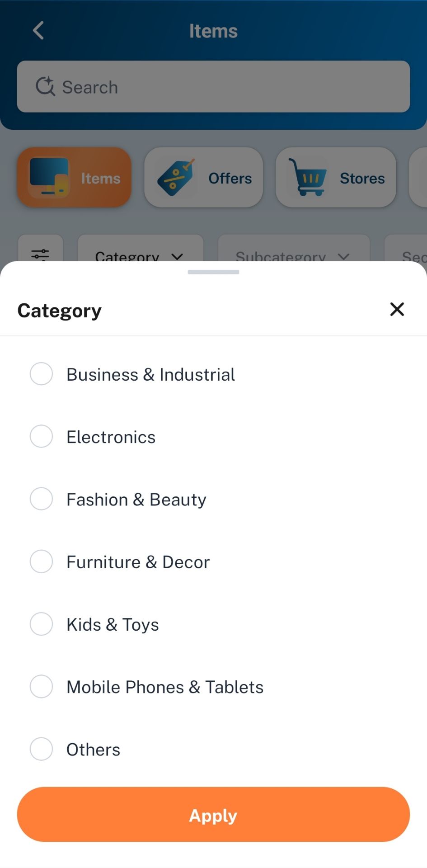The image size is (427, 868).
Task: Select the Electronics radio button
Action: 41,436
